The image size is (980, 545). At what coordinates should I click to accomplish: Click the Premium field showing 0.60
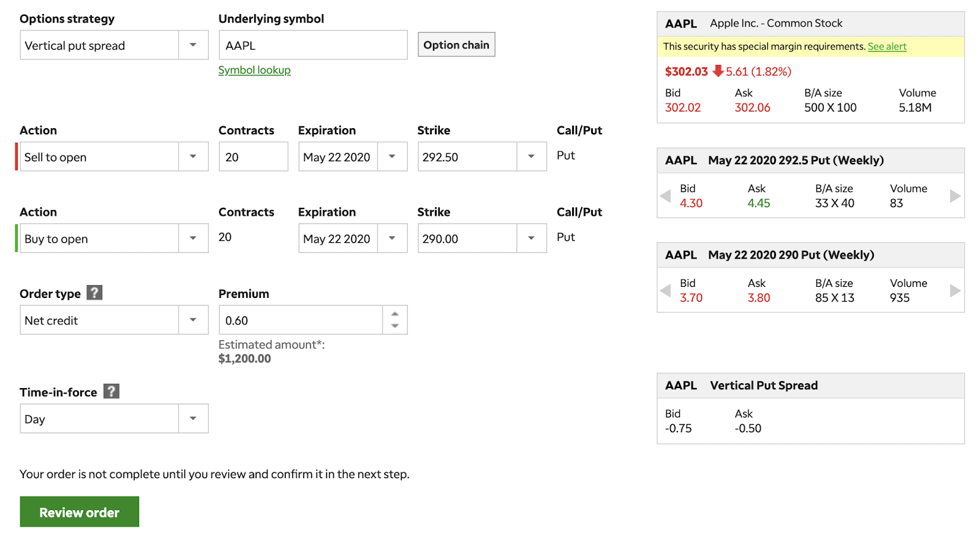click(301, 320)
